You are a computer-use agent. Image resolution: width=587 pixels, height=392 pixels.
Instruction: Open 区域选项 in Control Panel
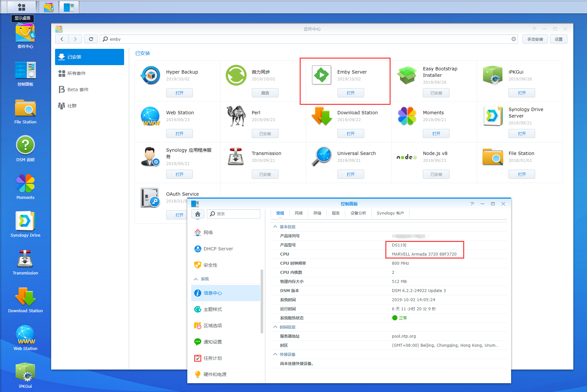coord(226,326)
